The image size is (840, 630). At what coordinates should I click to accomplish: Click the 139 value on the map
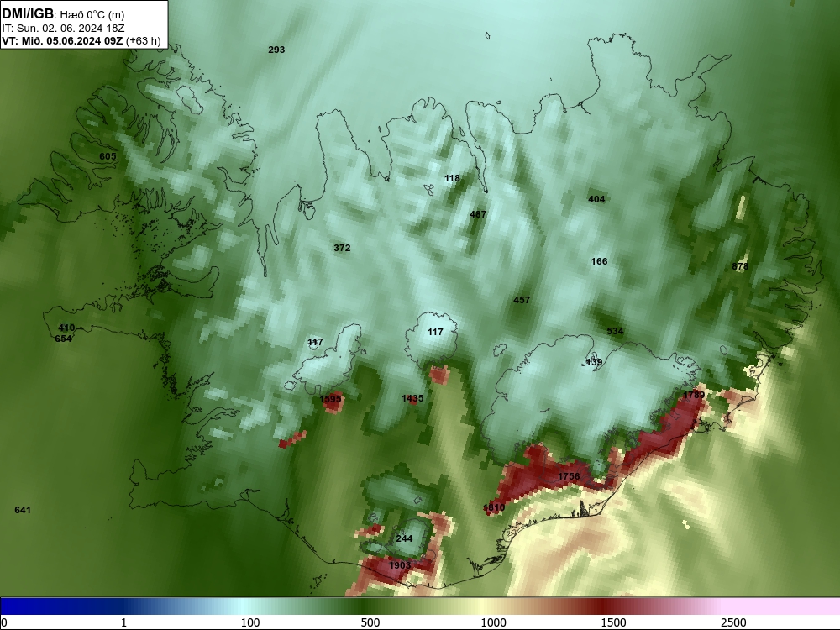(x=594, y=362)
